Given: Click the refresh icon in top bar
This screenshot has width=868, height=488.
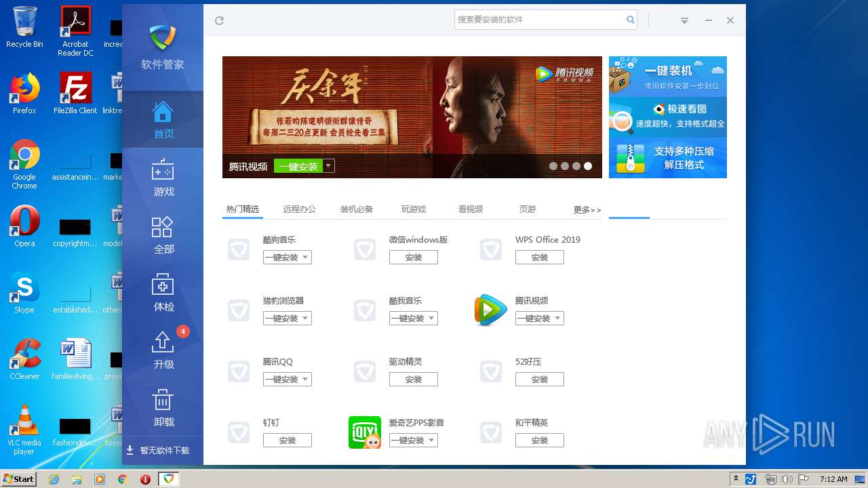Looking at the screenshot, I should [x=219, y=21].
